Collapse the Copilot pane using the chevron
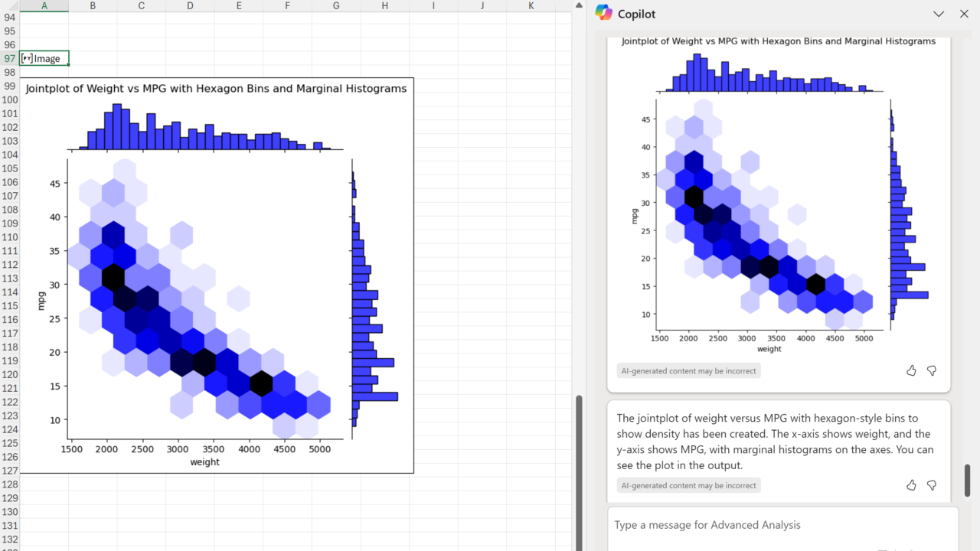 click(x=939, y=14)
